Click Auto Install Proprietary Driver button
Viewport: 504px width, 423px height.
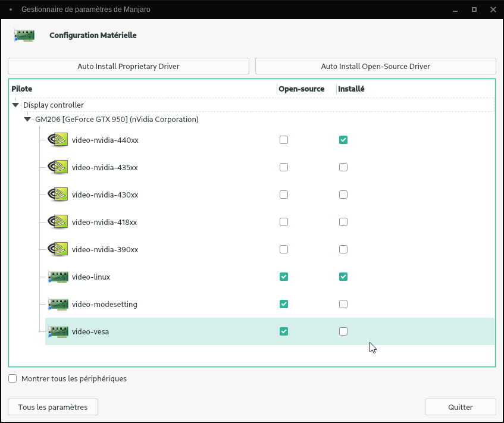click(x=129, y=66)
